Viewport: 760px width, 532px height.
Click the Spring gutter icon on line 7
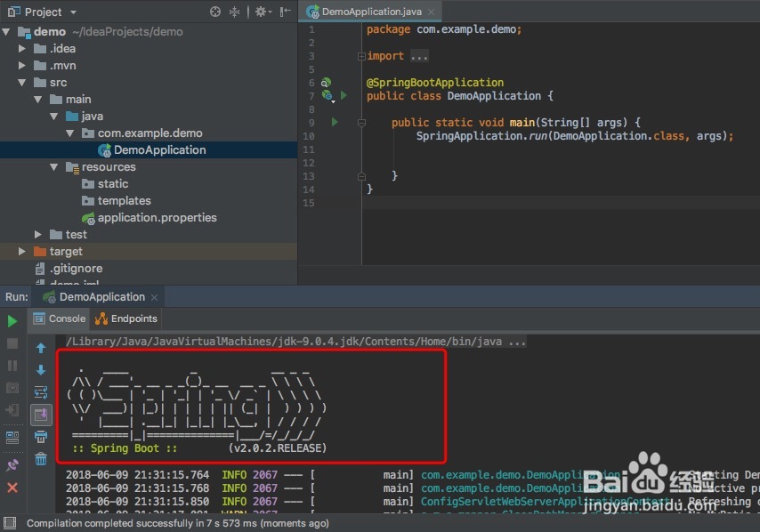click(x=328, y=96)
